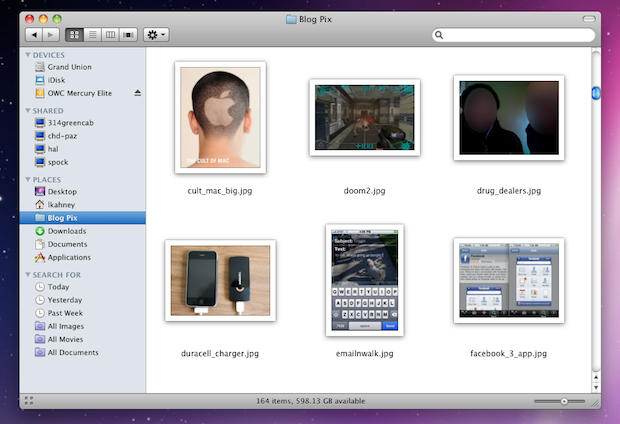Viewport: 620px width, 424px height.
Task: Click the search field in toolbar
Action: point(515,35)
